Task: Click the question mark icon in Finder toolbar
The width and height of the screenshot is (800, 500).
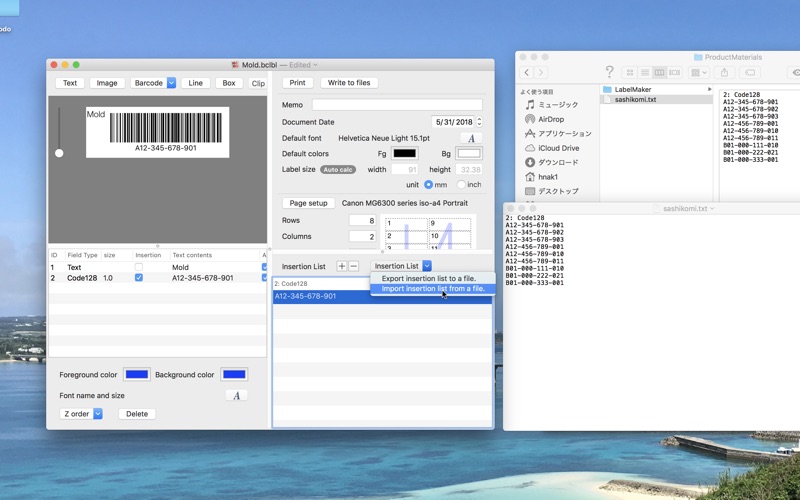Action: click(609, 71)
